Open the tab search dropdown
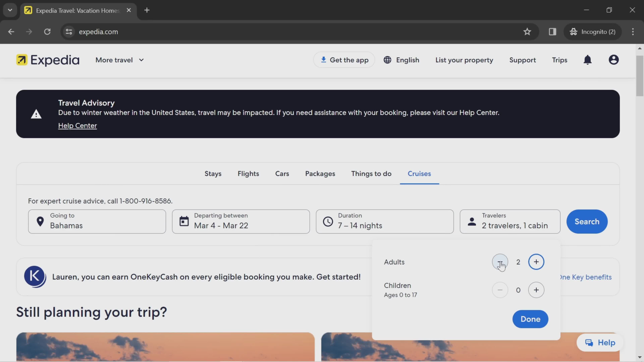Screen dimensions: 644x362 click(x=10, y=10)
